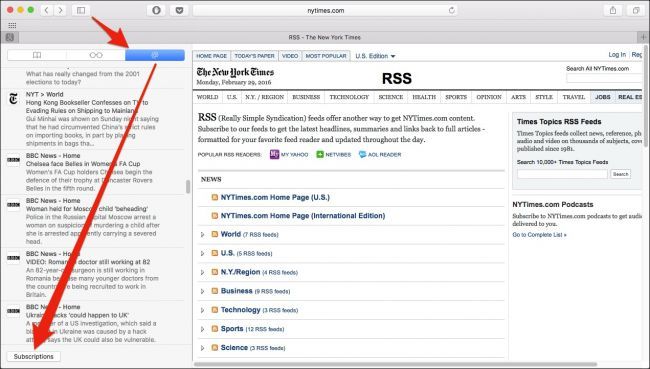Image resolution: width=650 pixels, height=369 pixels.
Task: Expand the Technology feeds disclosure triangle
Action: pyautogui.click(x=203, y=310)
